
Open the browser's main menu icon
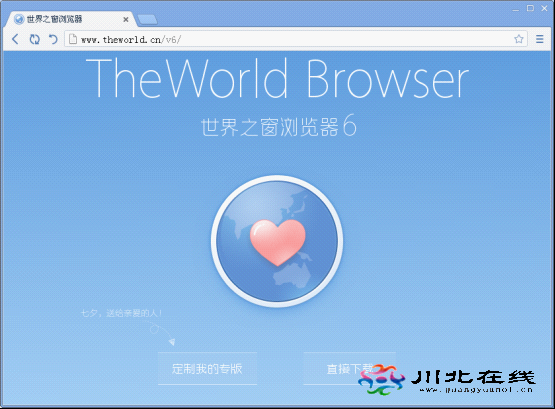[539, 39]
